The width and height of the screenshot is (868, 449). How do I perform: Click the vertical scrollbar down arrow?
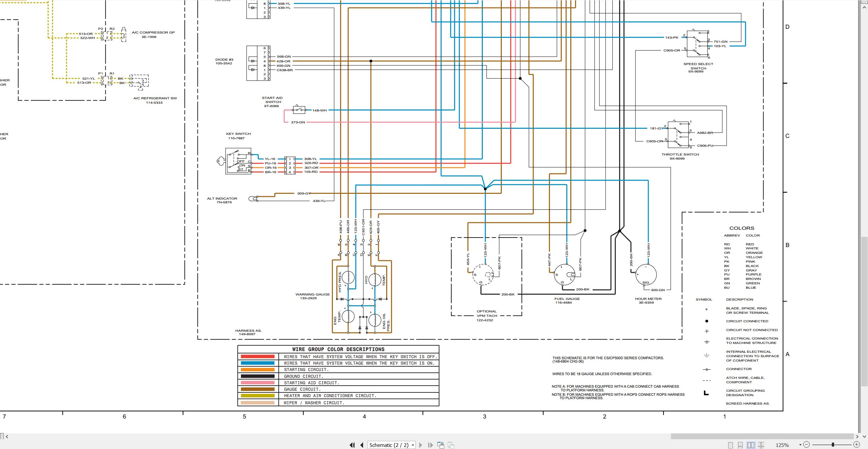pyautogui.click(x=865, y=436)
